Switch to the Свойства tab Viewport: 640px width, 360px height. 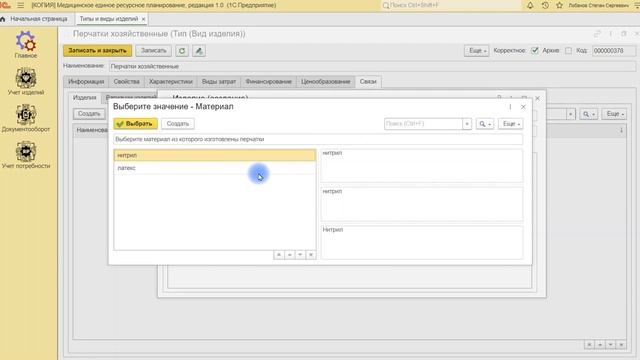coord(127,82)
